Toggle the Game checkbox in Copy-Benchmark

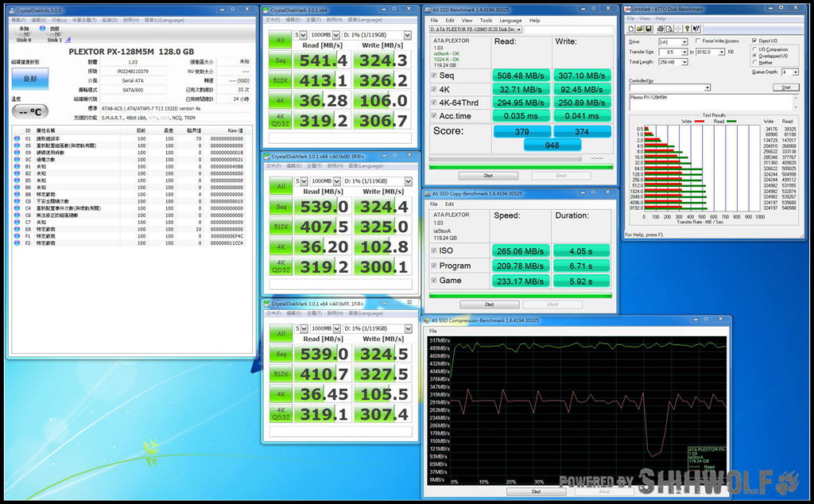click(x=434, y=281)
